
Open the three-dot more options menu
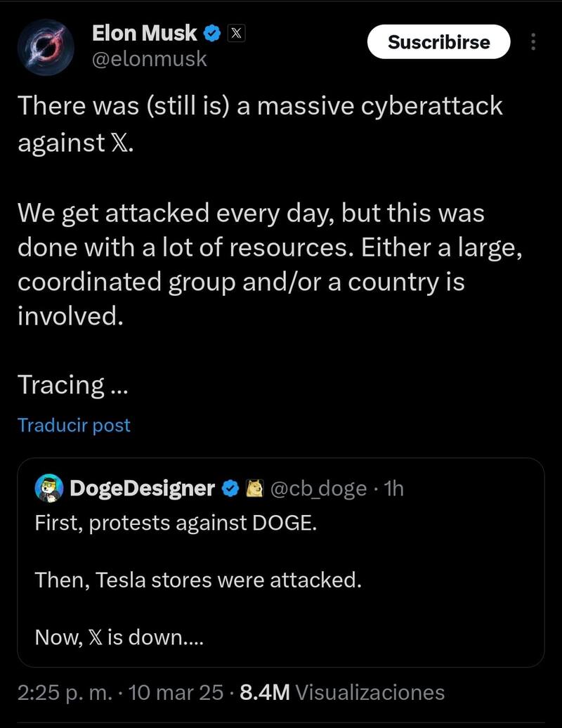click(532, 43)
